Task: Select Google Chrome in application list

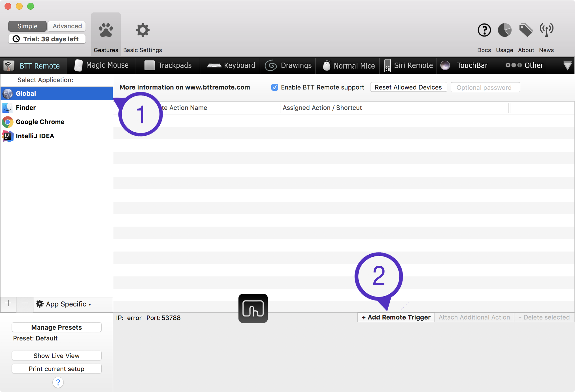Action: coord(57,122)
